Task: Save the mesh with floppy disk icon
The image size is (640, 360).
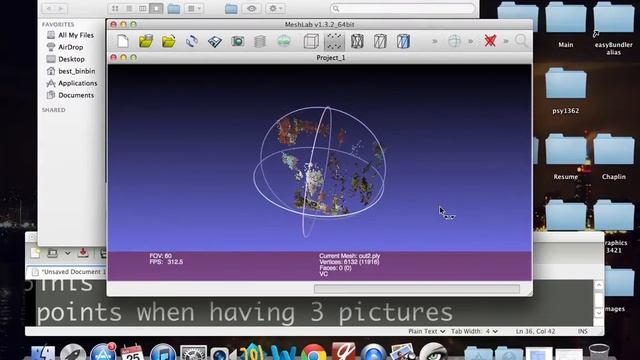Action: click(215, 41)
